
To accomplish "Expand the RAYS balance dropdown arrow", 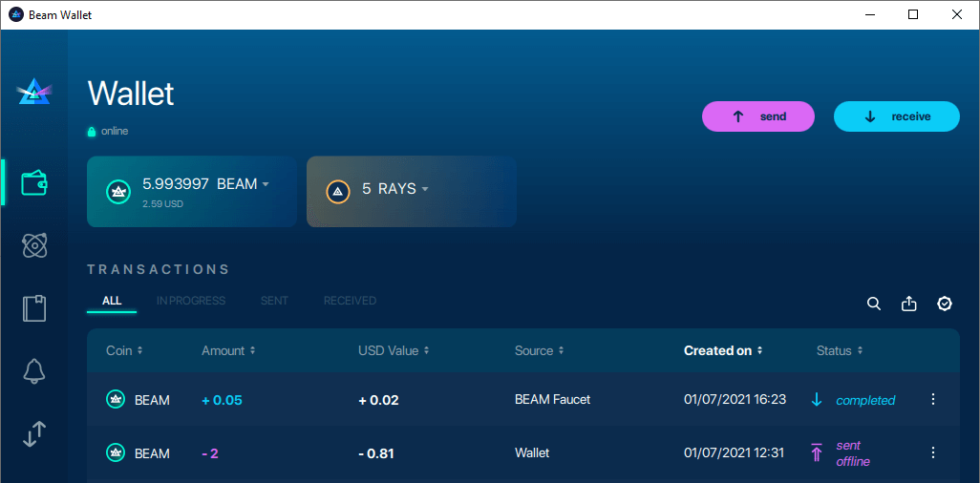I will 425,189.
